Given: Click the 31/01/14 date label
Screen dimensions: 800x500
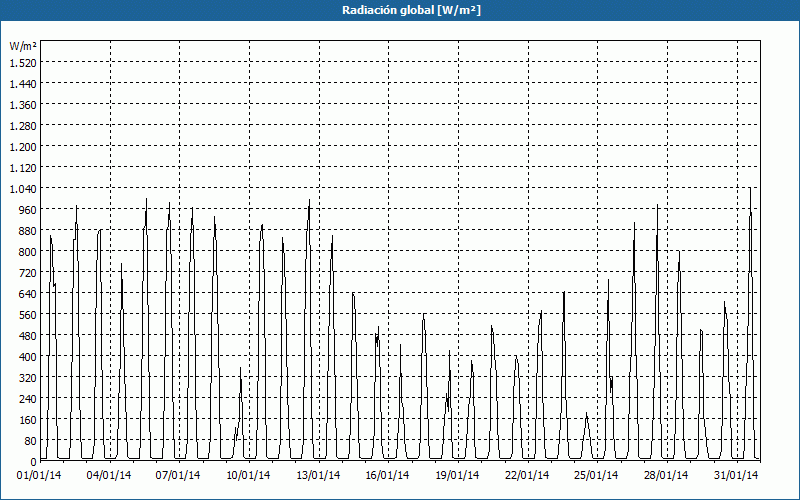Looking at the screenshot, I should point(736,475).
